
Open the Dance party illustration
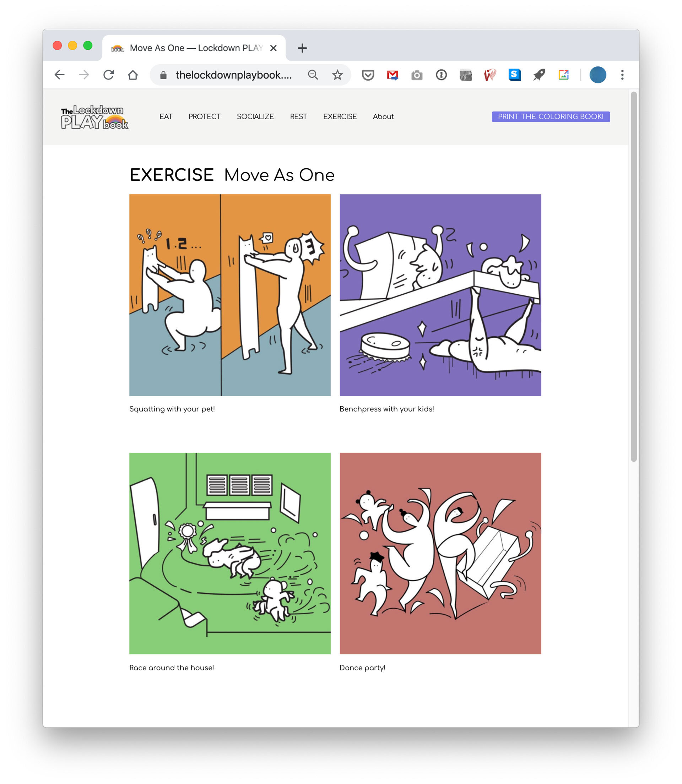[x=440, y=553]
